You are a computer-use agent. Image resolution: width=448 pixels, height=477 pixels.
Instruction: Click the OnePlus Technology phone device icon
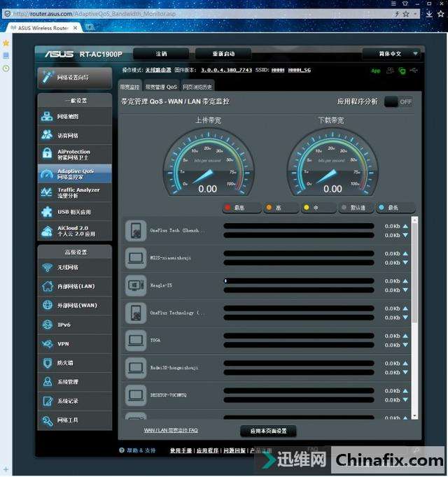[136, 313]
